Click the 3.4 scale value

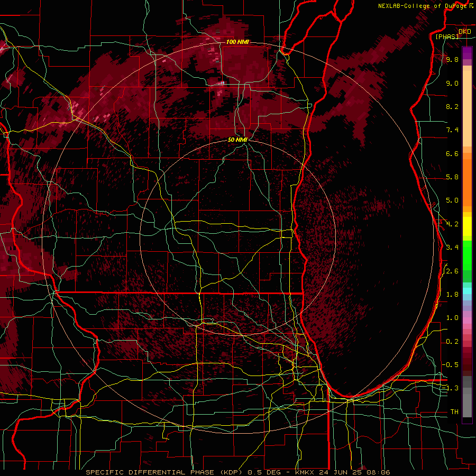click(x=452, y=248)
